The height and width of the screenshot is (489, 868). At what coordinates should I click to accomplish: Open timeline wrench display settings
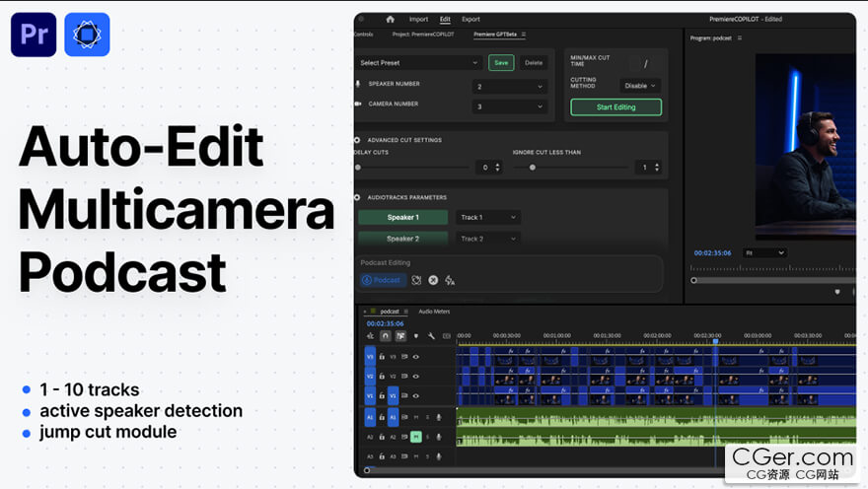pyautogui.click(x=431, y=336)
